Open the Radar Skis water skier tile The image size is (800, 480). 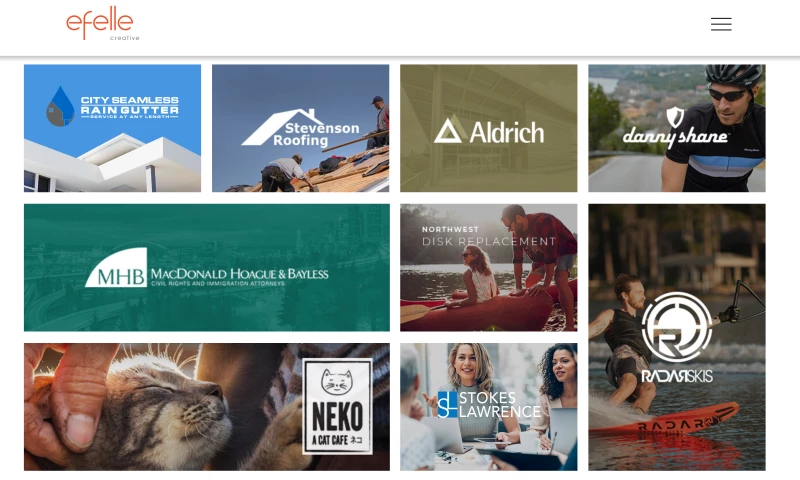pyautogui.click(x=677, y=337)
